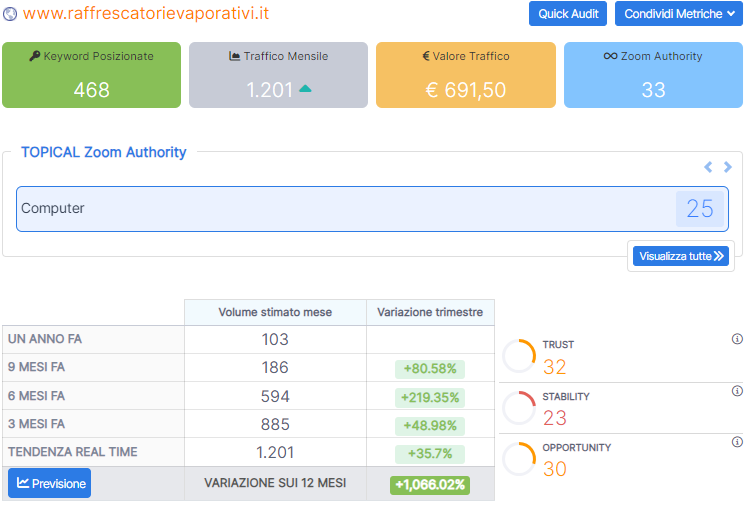Image resolution: width=746 pixels, height=517 pixels.
Task: Click the globe icon beside the domain
Action: point(11,15)
